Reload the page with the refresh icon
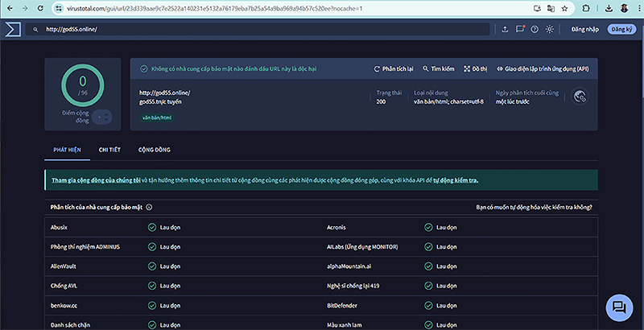 pos(40,8)
